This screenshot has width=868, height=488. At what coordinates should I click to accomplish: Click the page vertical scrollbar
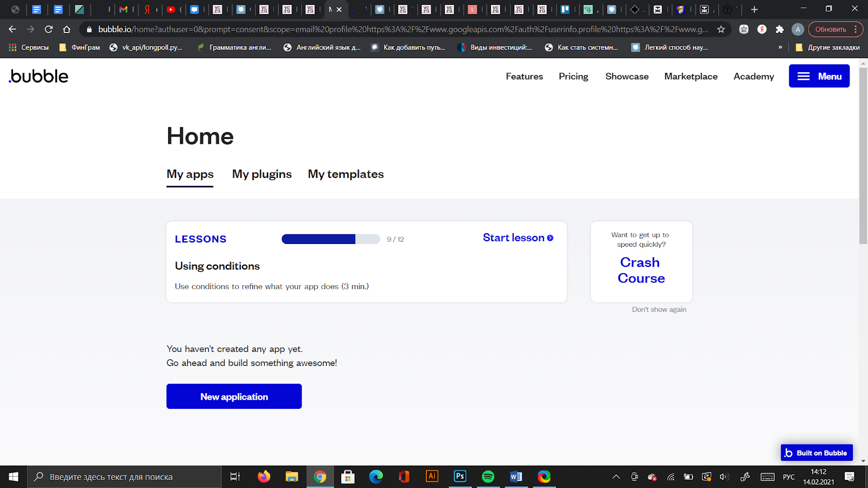tap(863, 156)
